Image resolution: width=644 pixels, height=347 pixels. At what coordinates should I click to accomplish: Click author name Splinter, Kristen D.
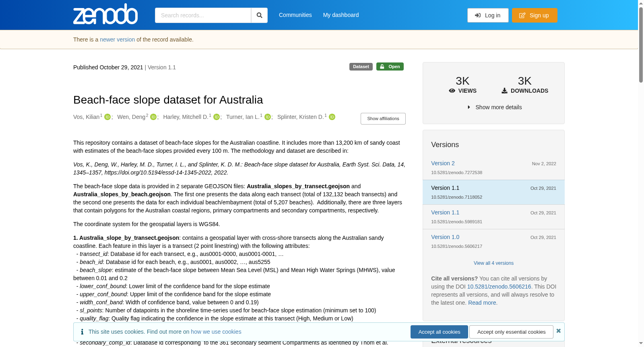[300, 117]
